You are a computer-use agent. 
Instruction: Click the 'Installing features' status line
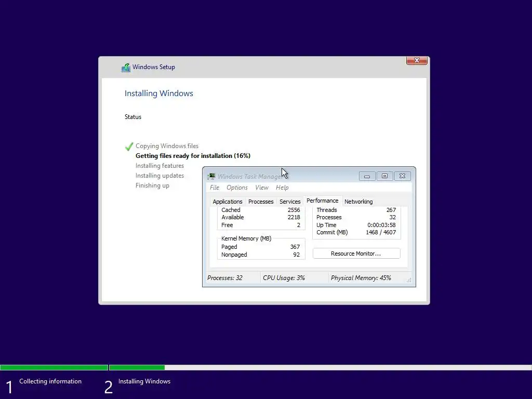click(160, 166)
